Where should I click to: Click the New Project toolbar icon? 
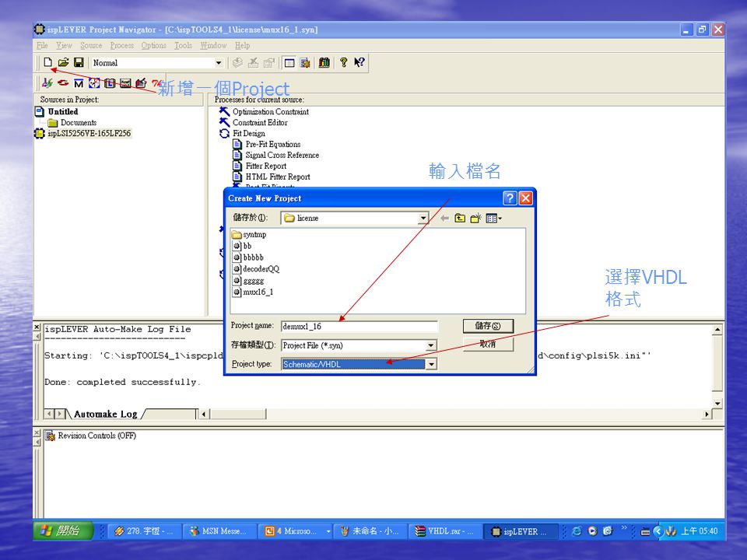click(47, 62)
